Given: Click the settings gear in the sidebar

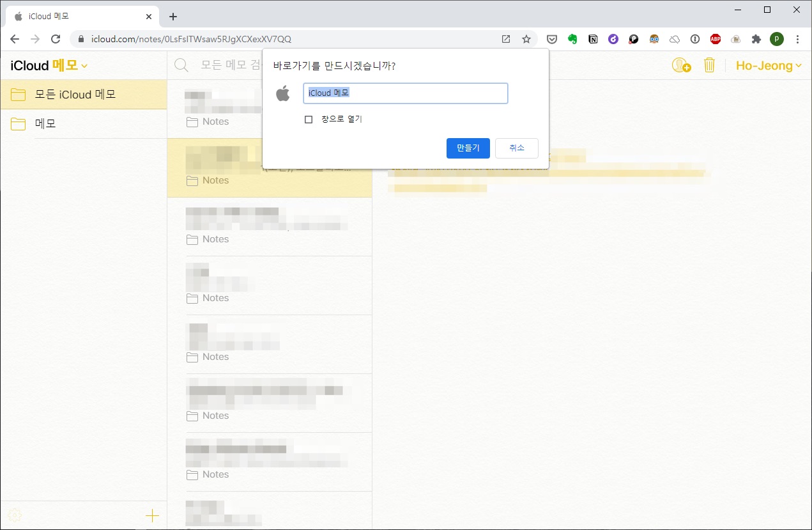Looking at the screenshot, I should [x=16, y=515].
